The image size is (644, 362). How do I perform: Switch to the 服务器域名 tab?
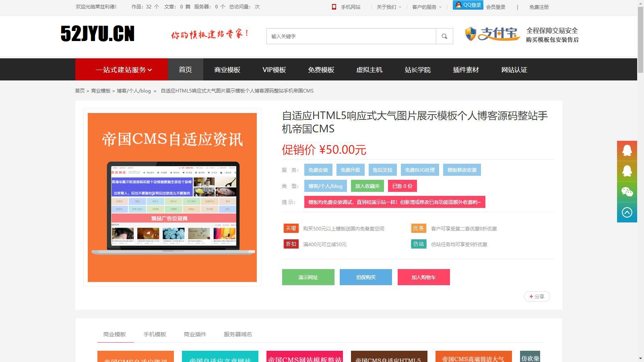238,334
